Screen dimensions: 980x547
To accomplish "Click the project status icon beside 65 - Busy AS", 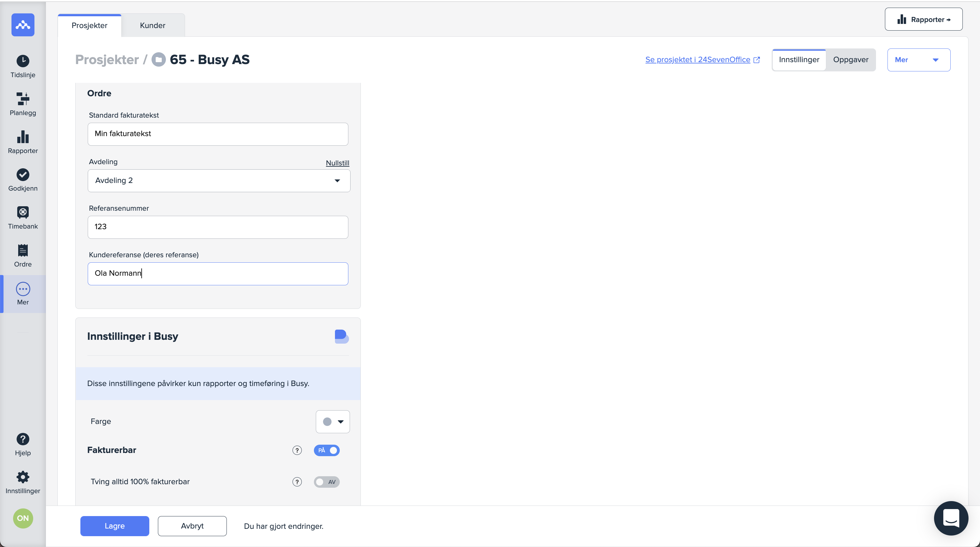I will (159, 60).
